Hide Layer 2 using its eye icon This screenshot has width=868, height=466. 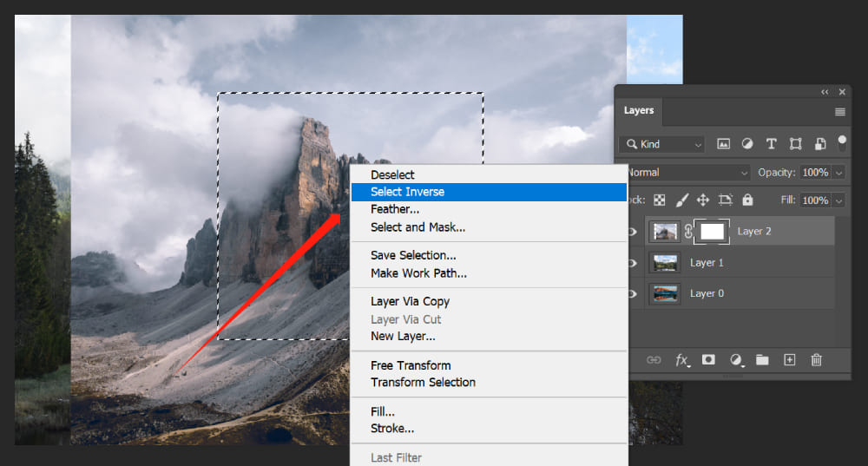point(632,232)
